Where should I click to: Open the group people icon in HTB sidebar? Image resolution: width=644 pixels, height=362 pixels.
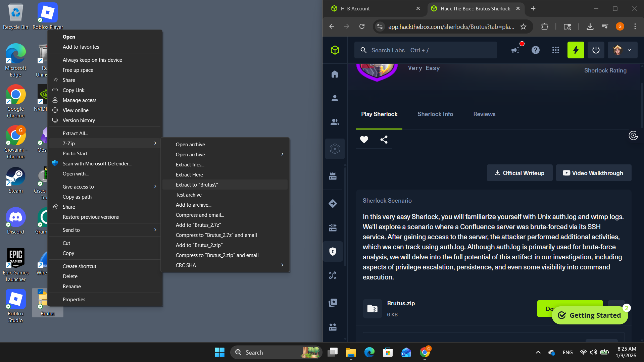[335, 122]
